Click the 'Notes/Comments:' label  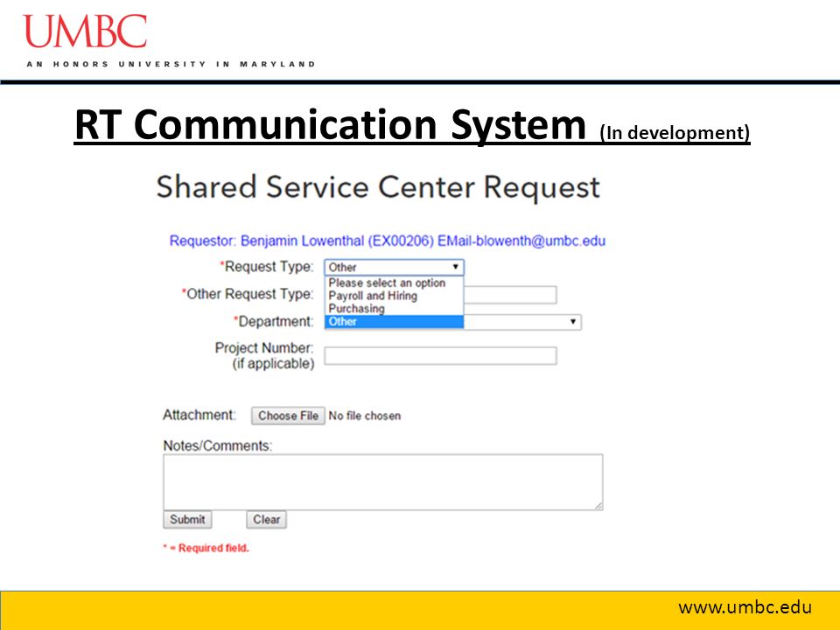[x=218, y=445]
